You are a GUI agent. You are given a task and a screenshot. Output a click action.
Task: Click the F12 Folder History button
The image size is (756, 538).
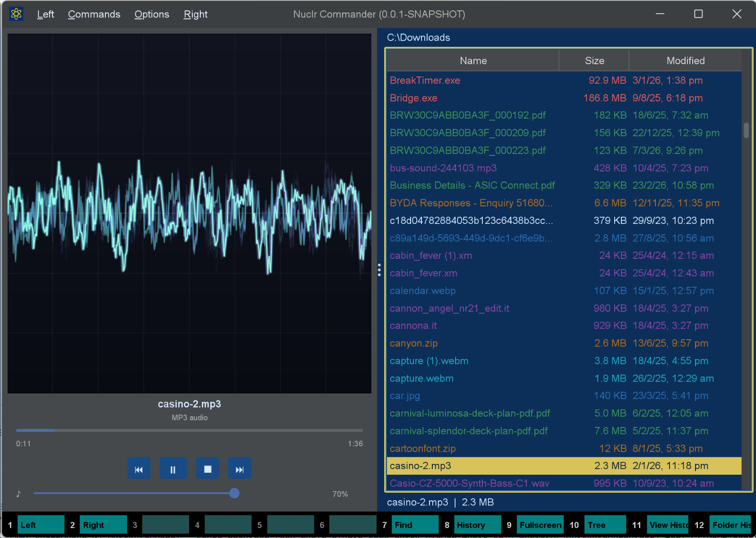(730, 525)
